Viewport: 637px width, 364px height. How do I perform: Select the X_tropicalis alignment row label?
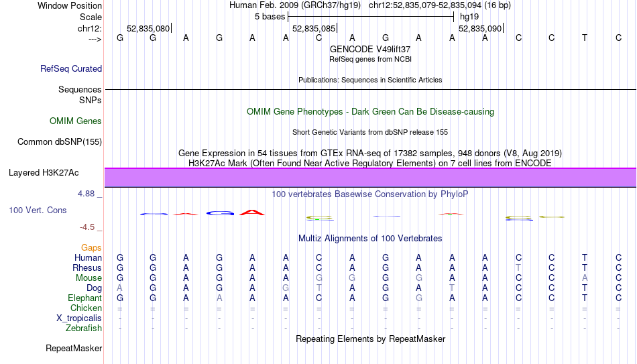pos(79,318)
